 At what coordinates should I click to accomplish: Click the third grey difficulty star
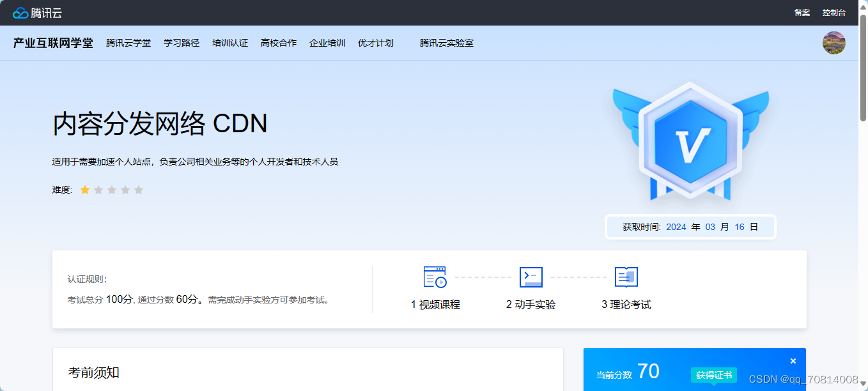112,190
